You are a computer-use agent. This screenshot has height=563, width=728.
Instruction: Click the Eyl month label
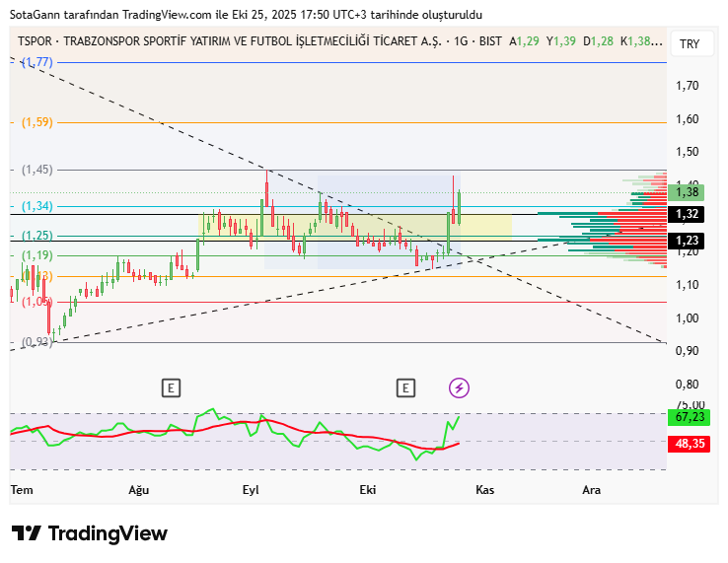251,490
